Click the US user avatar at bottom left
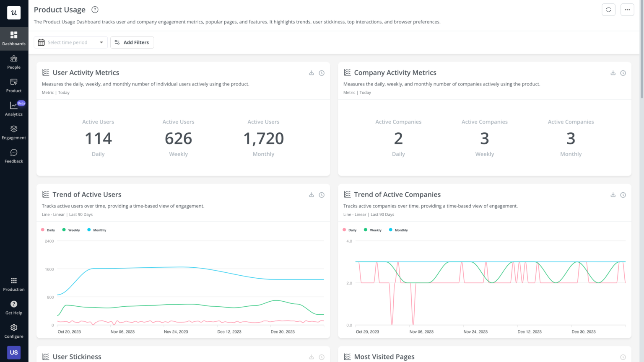This screenshot has height=362, width=644. point(14,352)
